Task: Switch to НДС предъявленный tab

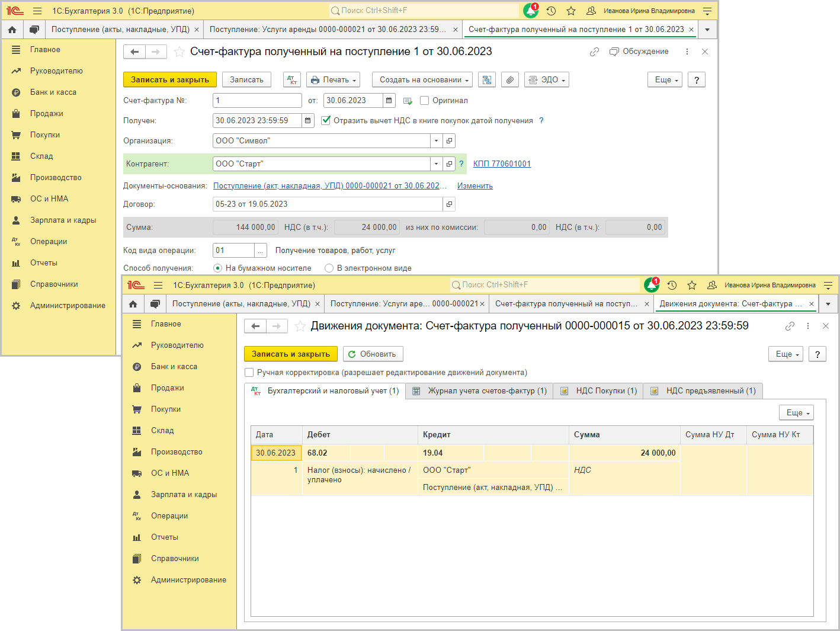Action: (x=703, y=391)
